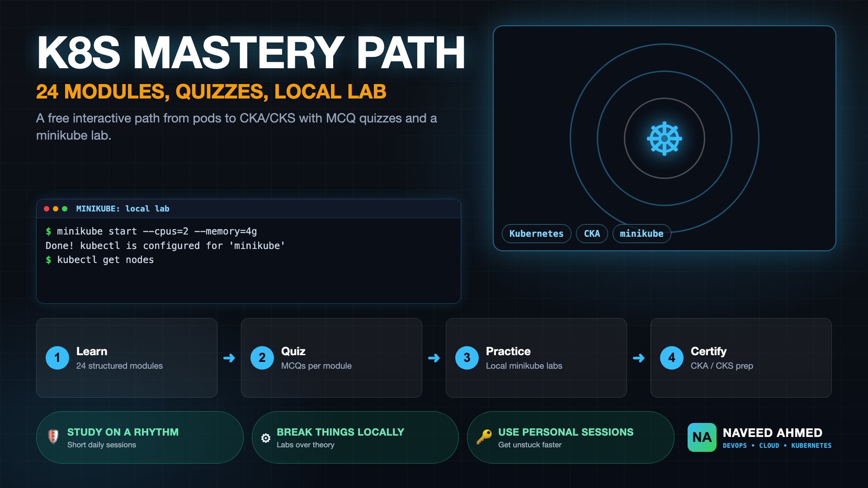
Task: Click the 'Learn' card heading
Action: [x=92, y=351]
